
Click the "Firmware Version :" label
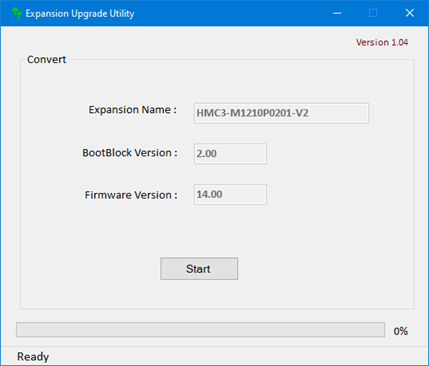coord(131,195)
